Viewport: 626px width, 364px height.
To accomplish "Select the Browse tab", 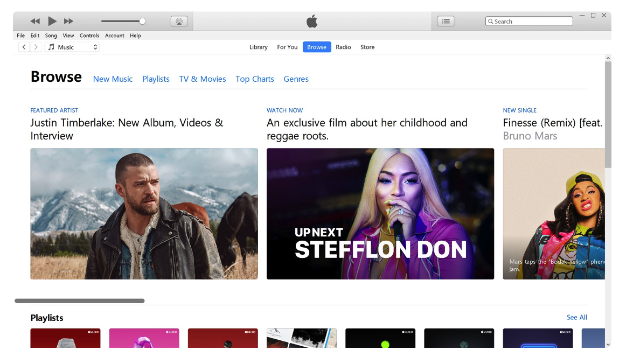I will pos(317,47).
